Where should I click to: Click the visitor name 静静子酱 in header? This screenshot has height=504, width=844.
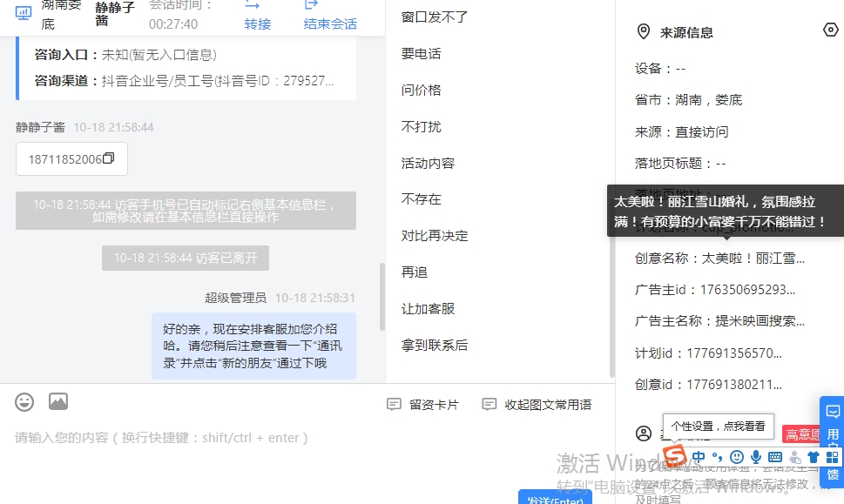pyautogui.click(x=115, y=13)
